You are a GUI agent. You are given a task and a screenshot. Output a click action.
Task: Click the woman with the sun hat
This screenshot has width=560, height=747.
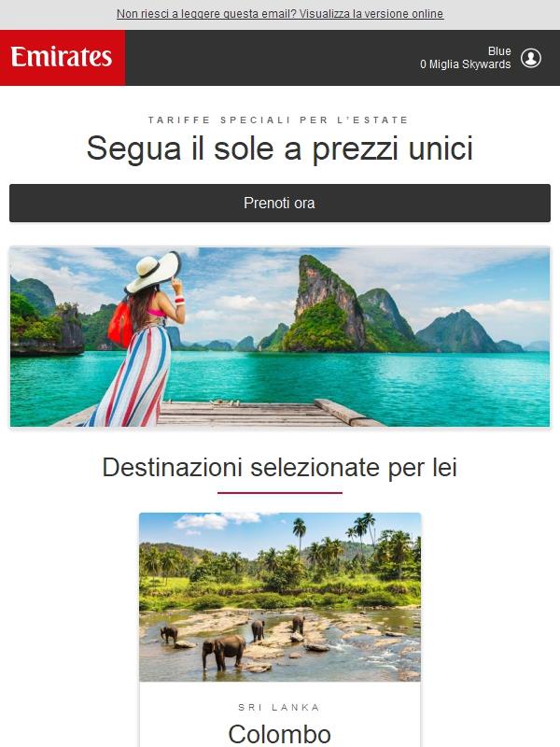tap(140, 339)
